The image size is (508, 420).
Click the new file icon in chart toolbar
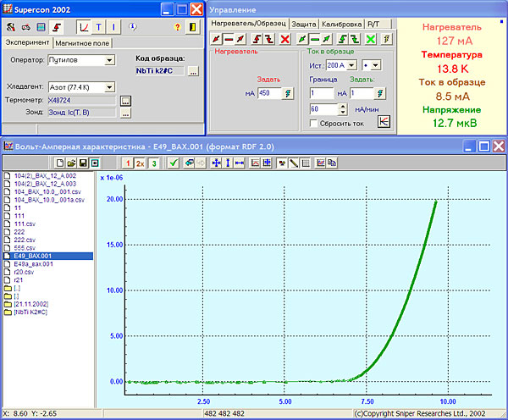(60, 163)
